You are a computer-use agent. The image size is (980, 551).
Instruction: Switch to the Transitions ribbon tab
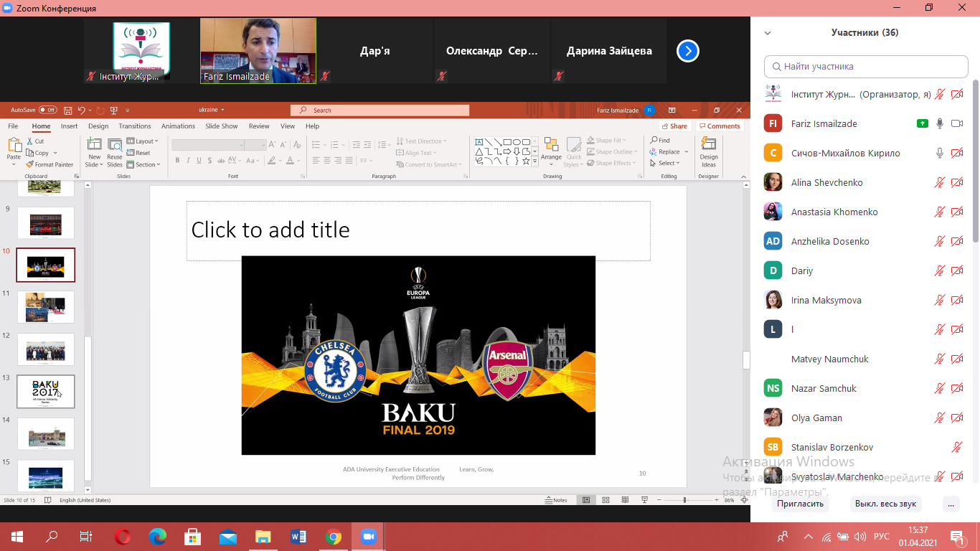135,126
